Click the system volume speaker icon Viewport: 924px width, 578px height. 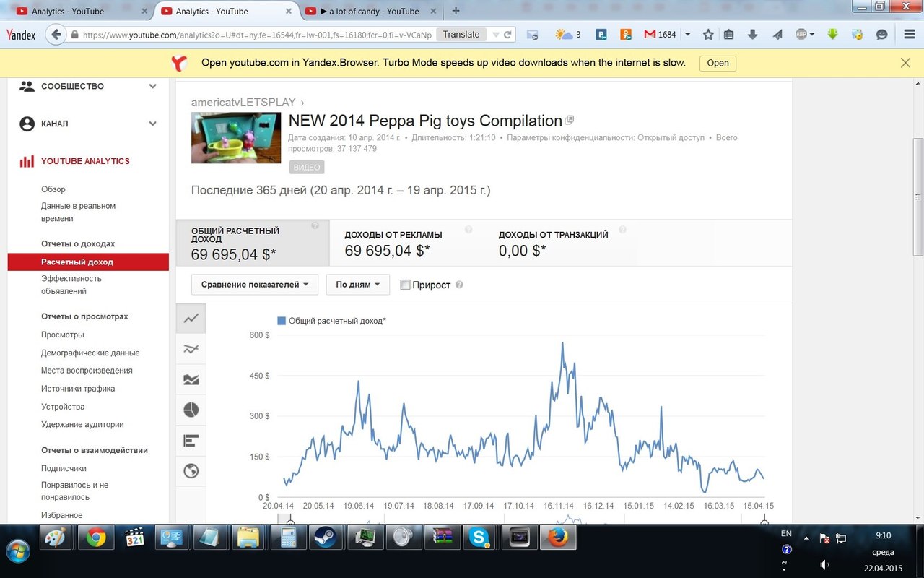click(x=824, y=564)
